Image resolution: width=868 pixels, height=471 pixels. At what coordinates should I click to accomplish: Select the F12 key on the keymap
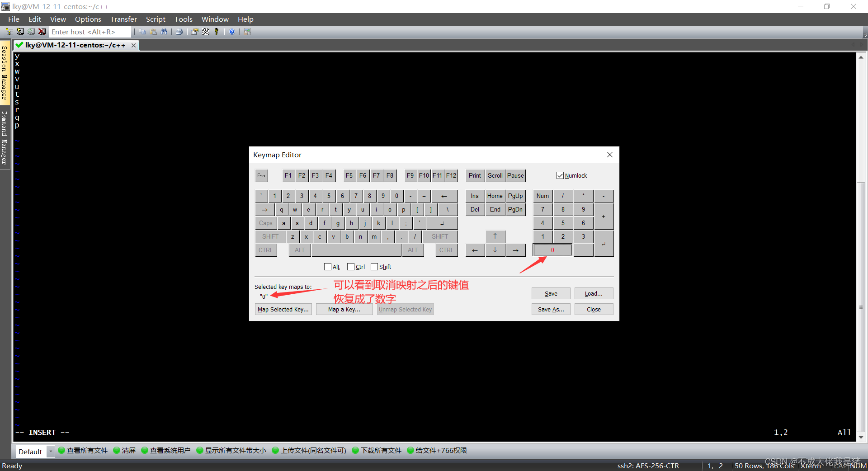click(x=451, y=175)
